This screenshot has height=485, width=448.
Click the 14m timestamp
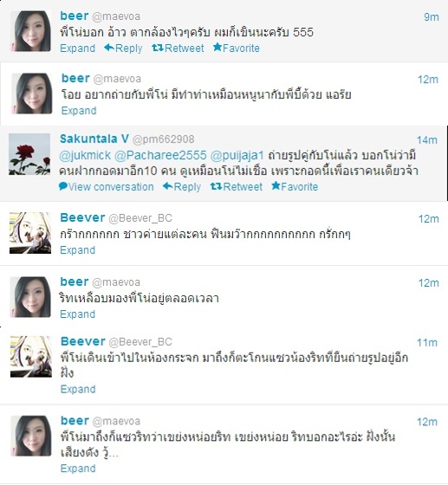pos(427,139)
